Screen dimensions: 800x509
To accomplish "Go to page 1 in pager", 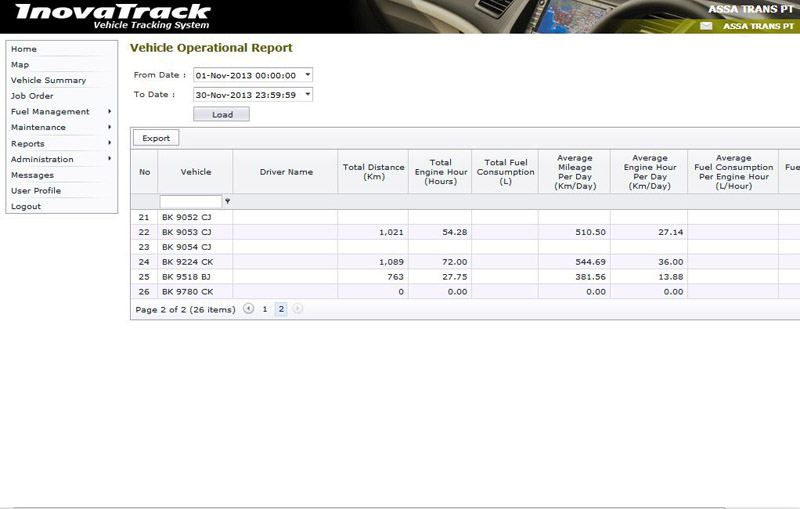I will point(265,309).
